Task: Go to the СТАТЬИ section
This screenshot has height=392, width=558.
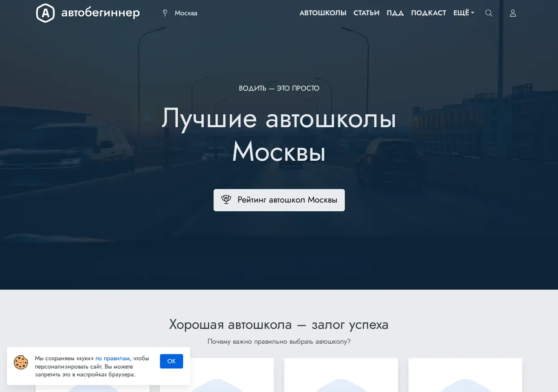Action: click(x=366, y=13)
